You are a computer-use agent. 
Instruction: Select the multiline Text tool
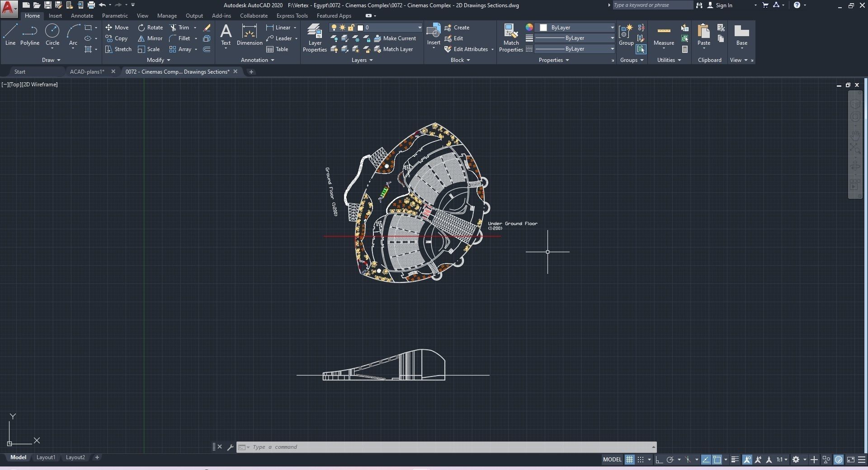point(226,35)
